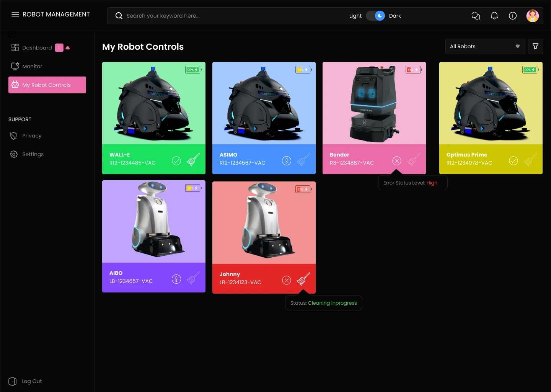Click the My Robot Controls heading
551x392 pixels.
point(143,47)
